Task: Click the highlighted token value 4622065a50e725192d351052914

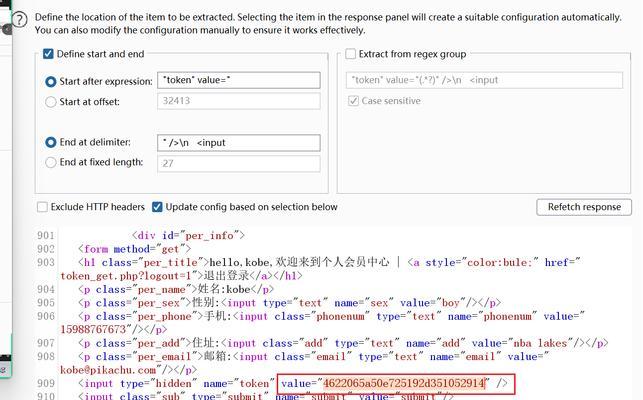Action: click(x=404, y=384)
